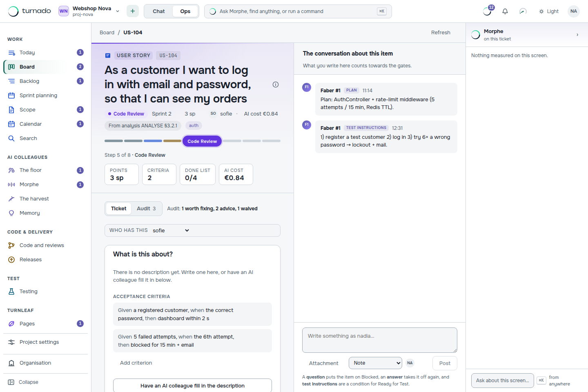Switch to Ops mode
The height and width of the screenshot is (392, 588).
tap(185, 11)
